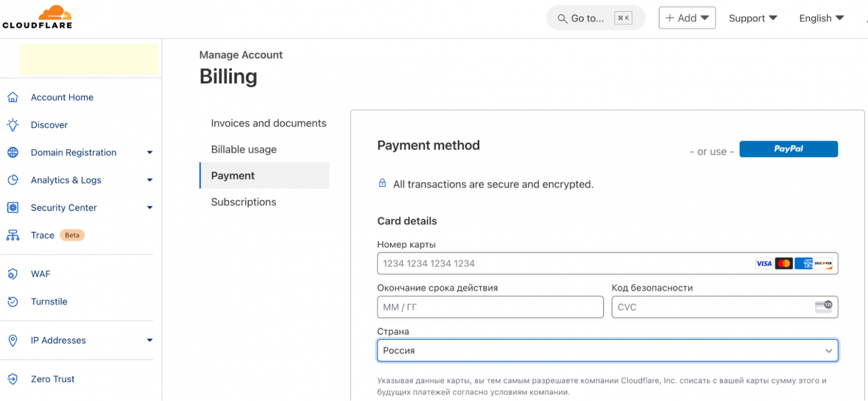
Task: Expand the Analytics & Logs submenu arrow
Action: (x=150, y=180)
